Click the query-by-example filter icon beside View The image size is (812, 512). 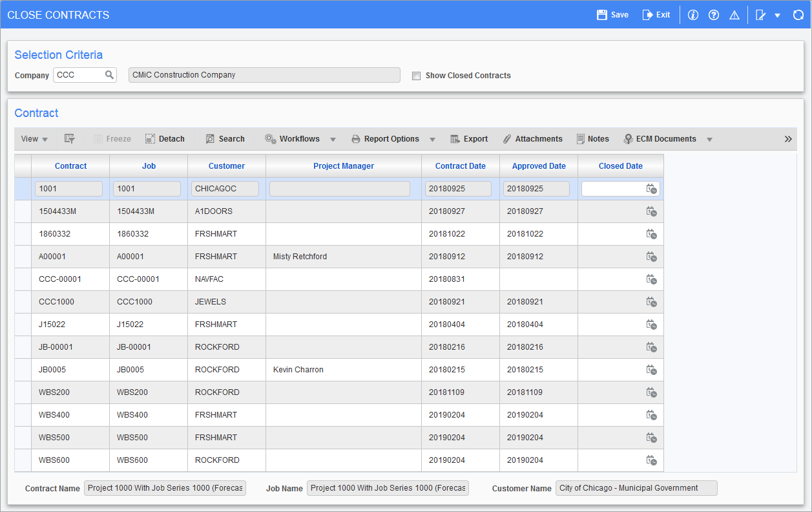(70, 139)
